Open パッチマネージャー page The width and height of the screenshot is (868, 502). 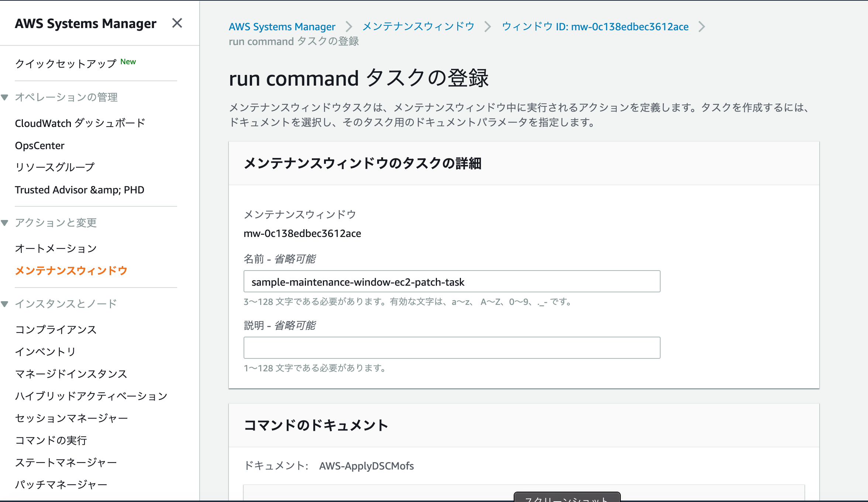click(61, 485)
